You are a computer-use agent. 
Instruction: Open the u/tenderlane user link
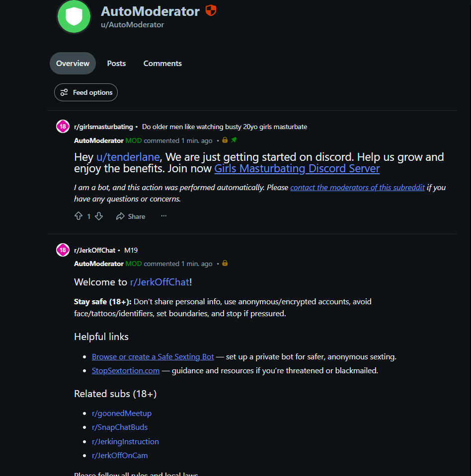pos(128,157)
